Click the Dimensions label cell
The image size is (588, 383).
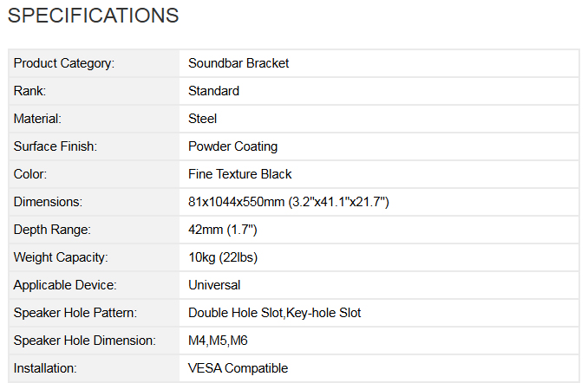tap(48, 202)
